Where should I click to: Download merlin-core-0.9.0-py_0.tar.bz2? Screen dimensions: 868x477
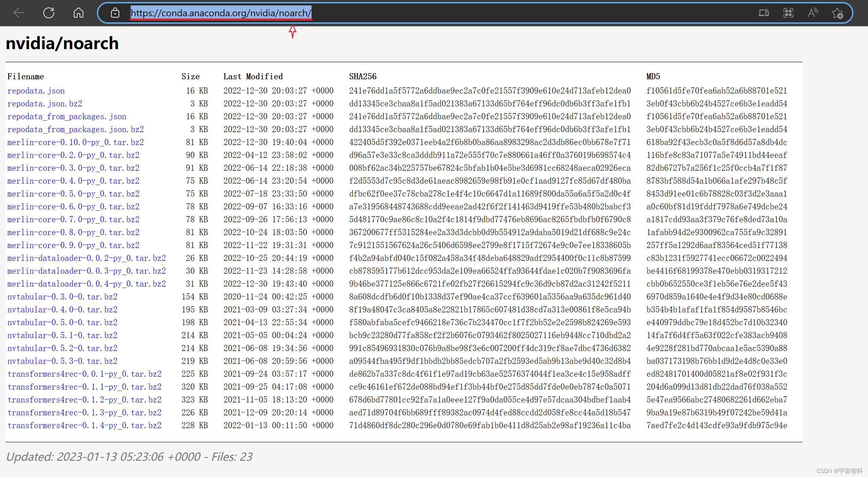point(73,245)
